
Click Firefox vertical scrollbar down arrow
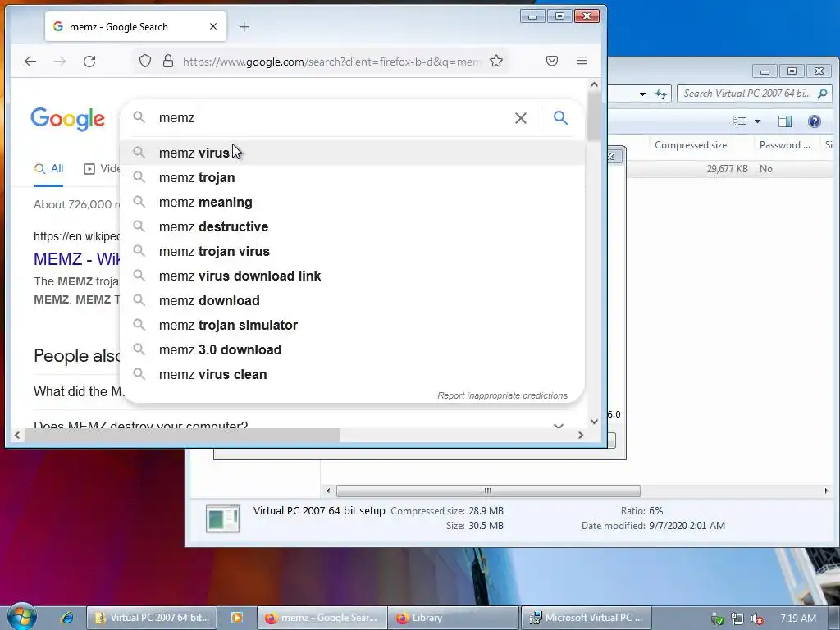(594, 422)
